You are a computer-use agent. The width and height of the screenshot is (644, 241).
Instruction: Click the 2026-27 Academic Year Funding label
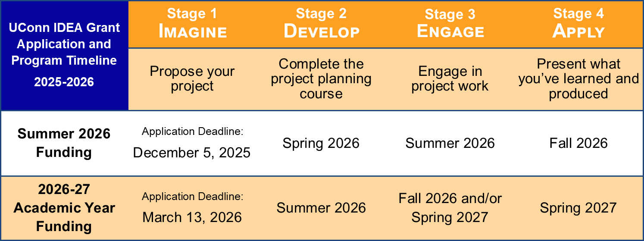64,208
